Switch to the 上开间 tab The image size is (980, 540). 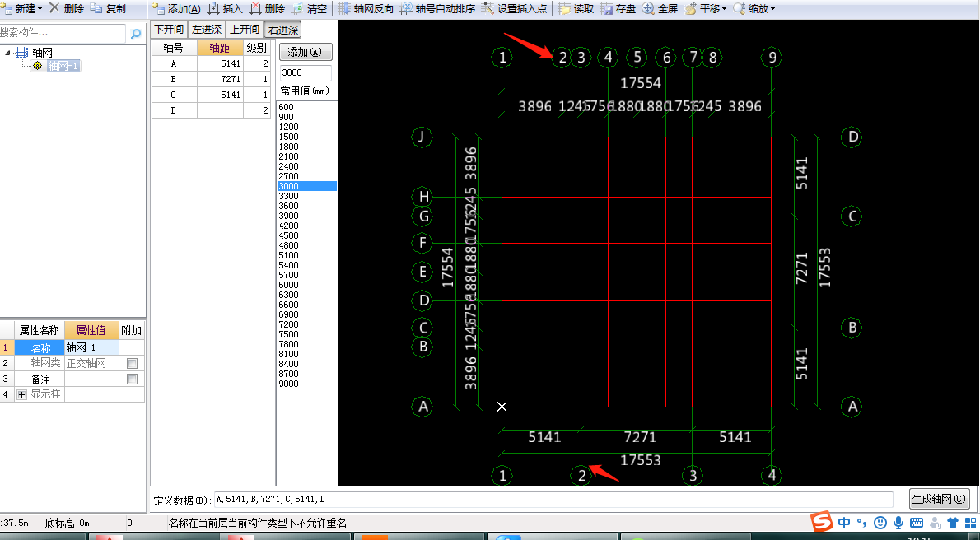pos(245,30)
